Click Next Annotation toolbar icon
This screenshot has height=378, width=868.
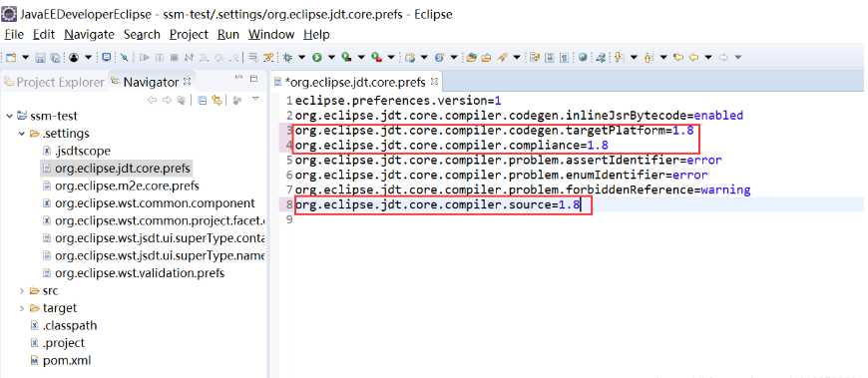point(618,57)
